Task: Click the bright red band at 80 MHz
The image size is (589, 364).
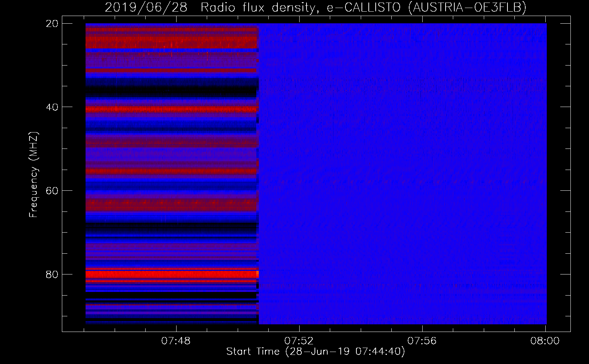Action: (172, 274)
